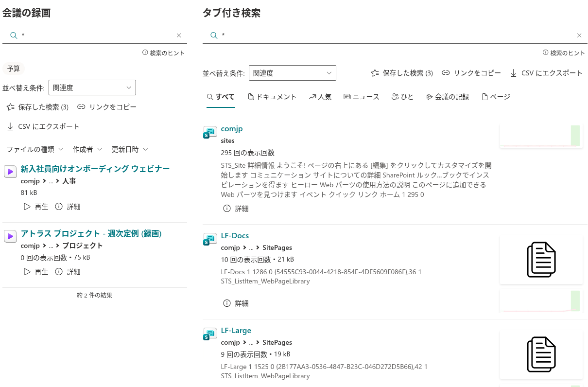Click video icon of オンボーディング ウェビナー result
Screen dimensions: 588x387
[x=10, y=171]
